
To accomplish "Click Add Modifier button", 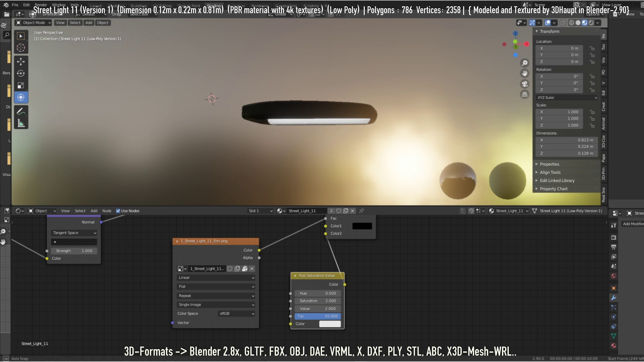I will (633, 224).
